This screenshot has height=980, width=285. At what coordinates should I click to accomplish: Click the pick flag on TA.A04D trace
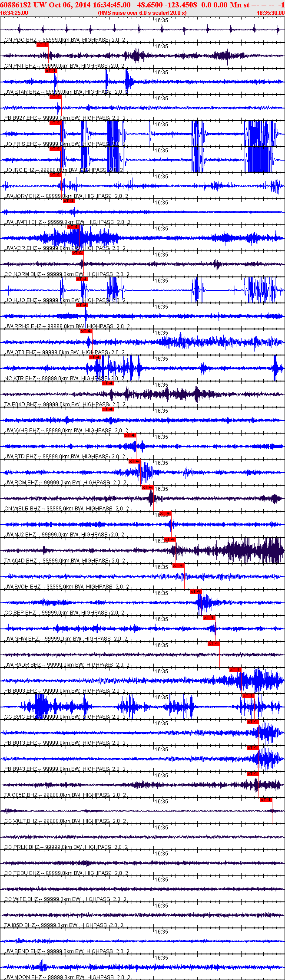[x=170, y=539]
